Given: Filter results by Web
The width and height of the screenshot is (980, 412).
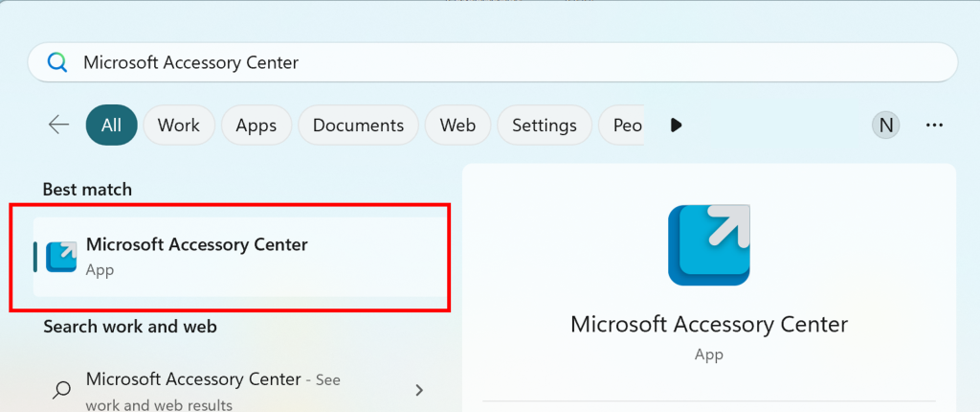Looking at the screenshot, I should (457, 125).
